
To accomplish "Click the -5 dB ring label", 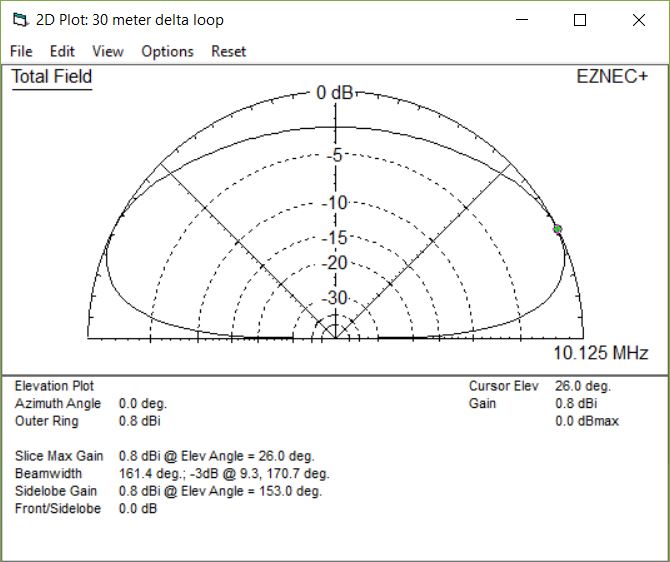I will point(336,155).
